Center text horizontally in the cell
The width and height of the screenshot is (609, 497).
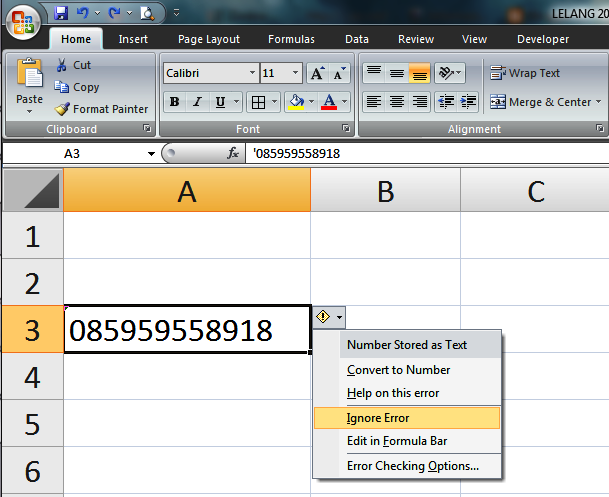click(397, 102)
